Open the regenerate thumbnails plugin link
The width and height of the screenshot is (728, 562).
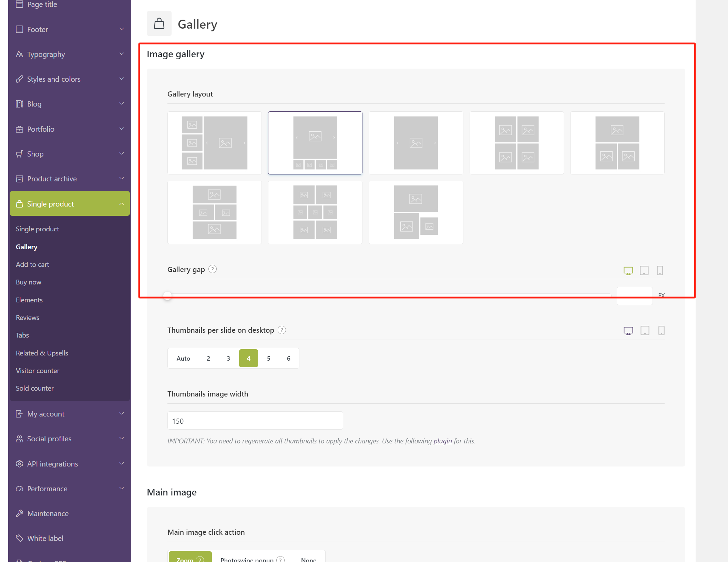[x=442, y=441]
